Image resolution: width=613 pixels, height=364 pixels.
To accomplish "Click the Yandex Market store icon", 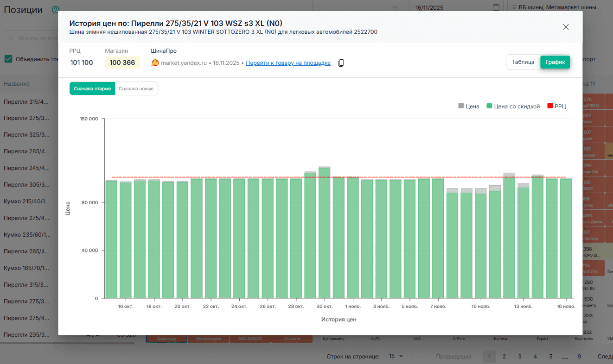I will pos(155,63).
